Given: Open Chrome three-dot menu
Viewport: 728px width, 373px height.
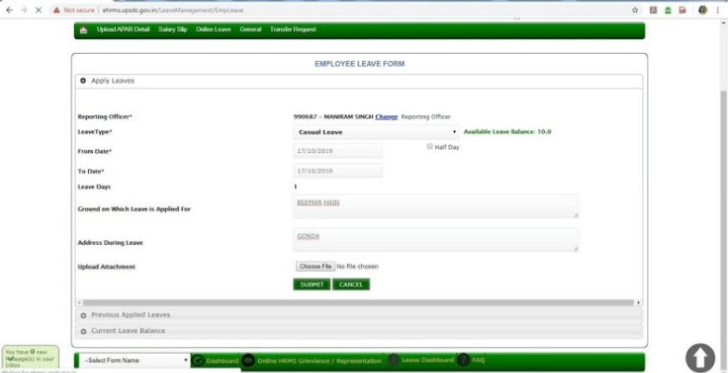Looking at the screenshot, I should click(718, 10).
